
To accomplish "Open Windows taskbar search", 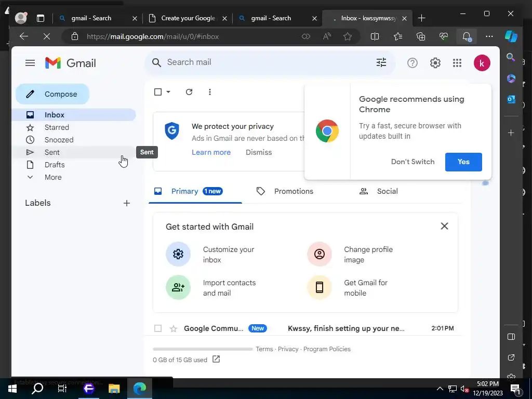I will [x=37, y=389].
